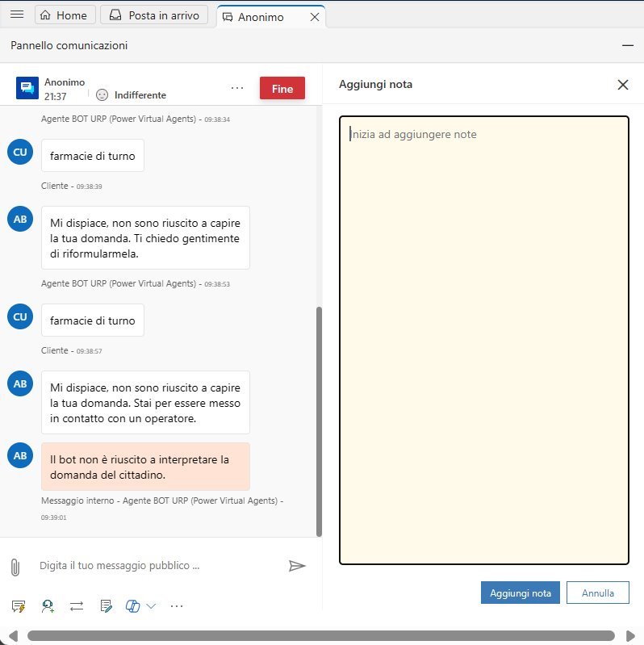644x645 pixels.
Task: Click the Aggiungi nota button
Action: click(520, 593)
